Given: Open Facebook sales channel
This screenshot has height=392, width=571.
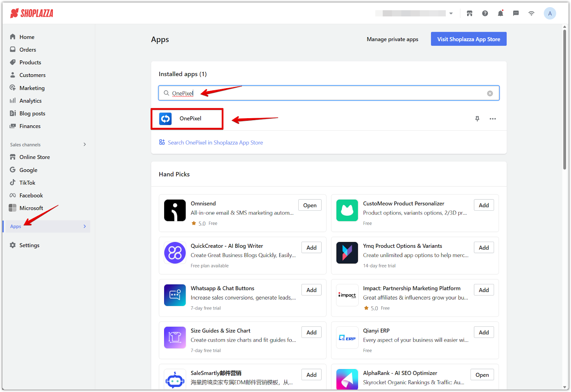Looking at the screenshot, I should pos(31,195).
